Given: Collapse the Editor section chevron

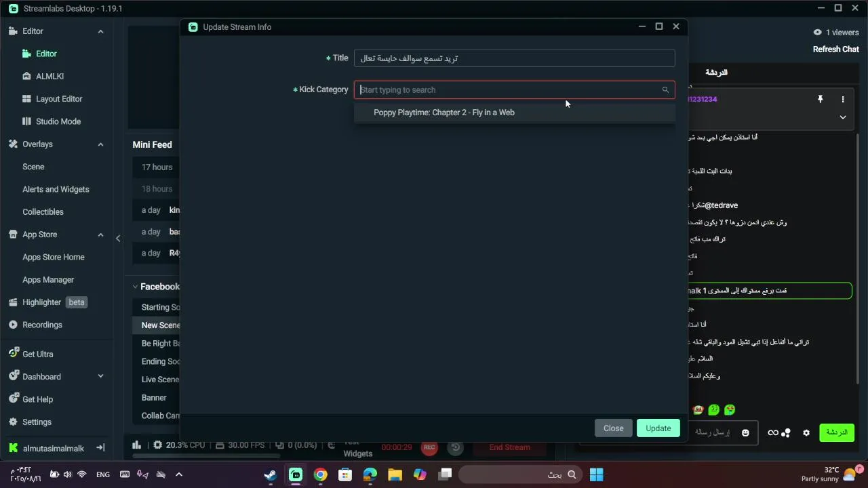Looking at the screenshot, I should pos(100,31).
